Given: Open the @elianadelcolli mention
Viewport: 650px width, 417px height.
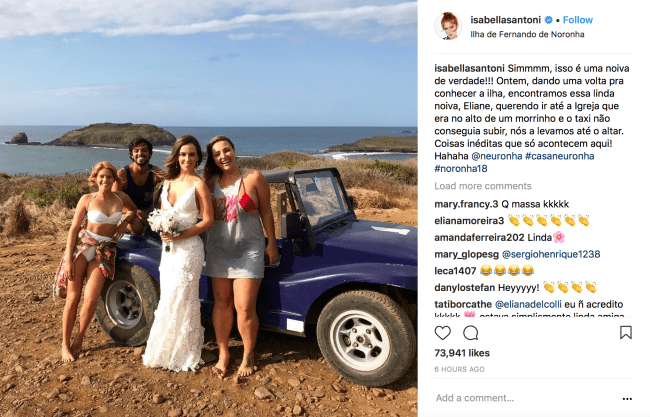Looking at the screenshot, I should [x=528, y=304].
